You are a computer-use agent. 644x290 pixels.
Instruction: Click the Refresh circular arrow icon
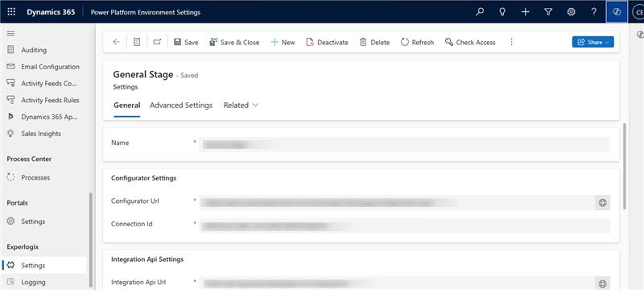[405, 42]
